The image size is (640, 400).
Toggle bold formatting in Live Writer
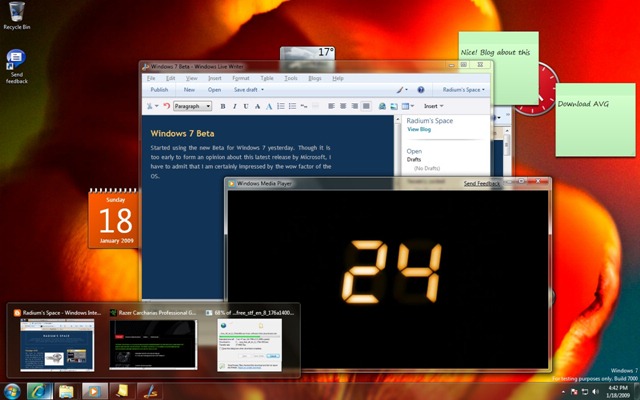coord(223,106)
